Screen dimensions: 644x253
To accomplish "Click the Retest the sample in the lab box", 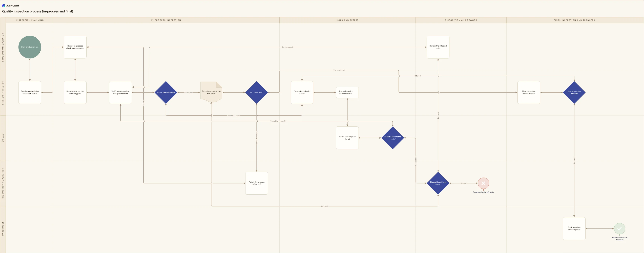I will [347, 138].
